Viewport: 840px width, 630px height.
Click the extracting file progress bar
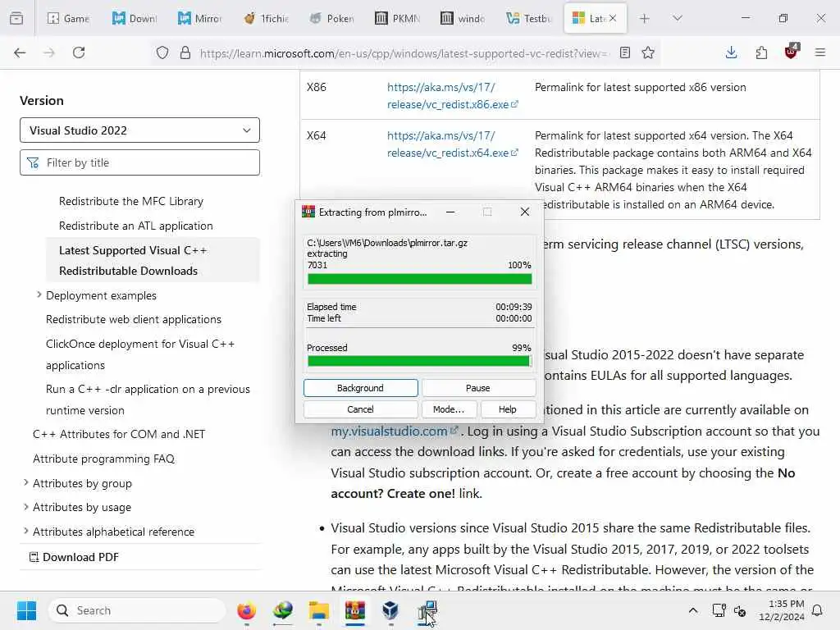coord(419,279)
